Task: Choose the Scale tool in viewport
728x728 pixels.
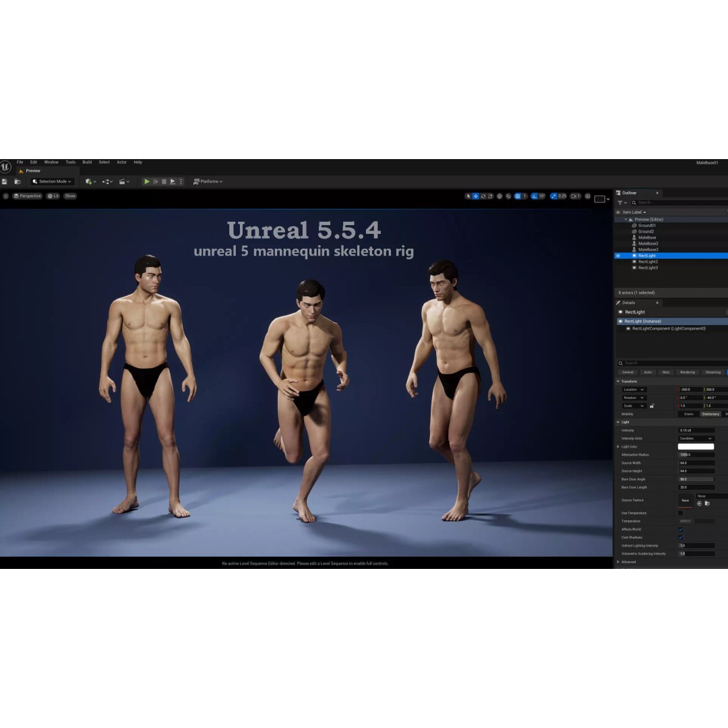Action: [x=490, y=196]
